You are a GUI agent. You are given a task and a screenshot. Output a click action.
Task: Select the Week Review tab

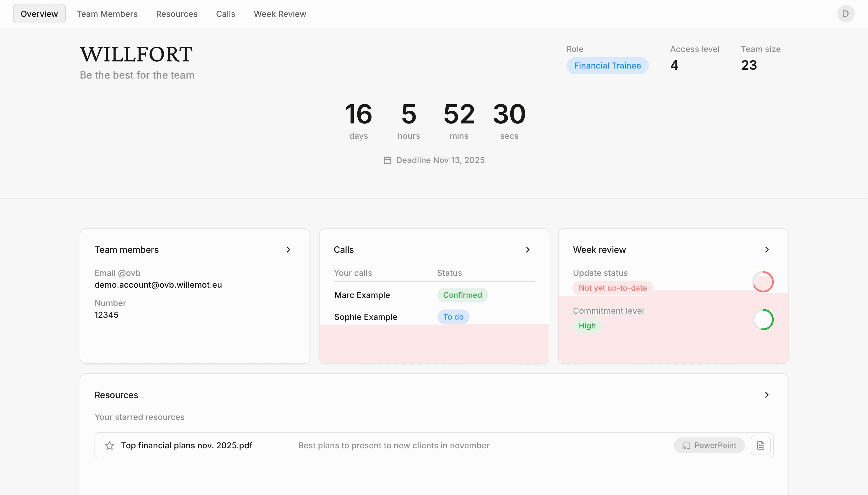(280, 14)
